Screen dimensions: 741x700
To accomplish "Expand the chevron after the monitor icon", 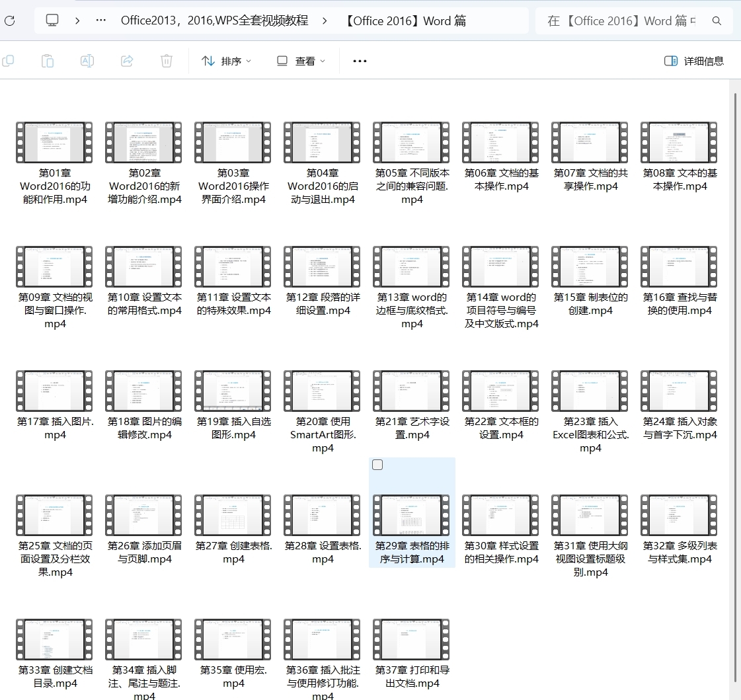I will pos(77,20).
